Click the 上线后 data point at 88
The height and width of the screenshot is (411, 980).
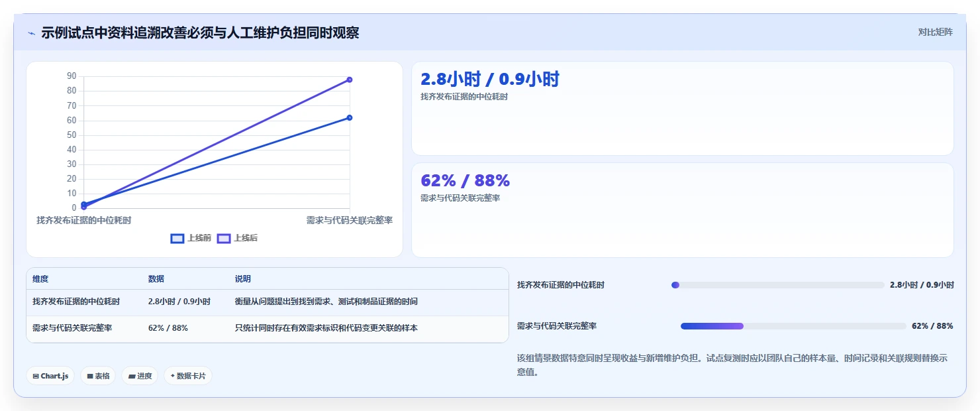350,80
